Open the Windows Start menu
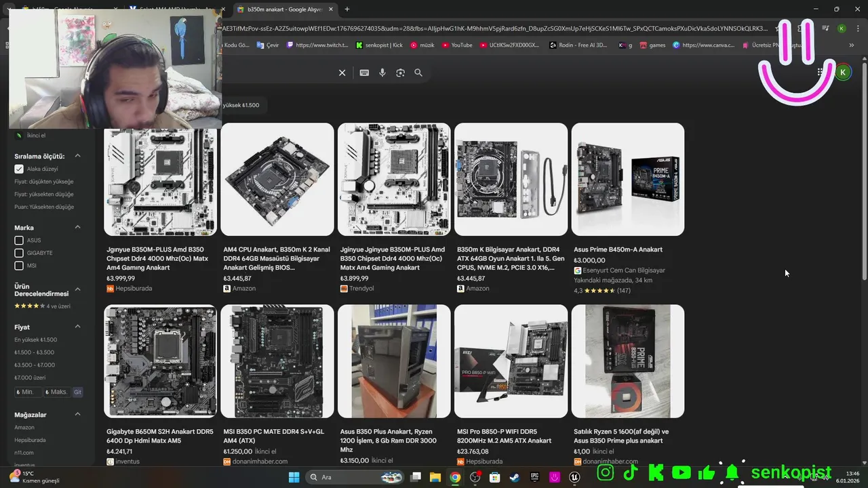The image size is (868, 488). [294, 477]
